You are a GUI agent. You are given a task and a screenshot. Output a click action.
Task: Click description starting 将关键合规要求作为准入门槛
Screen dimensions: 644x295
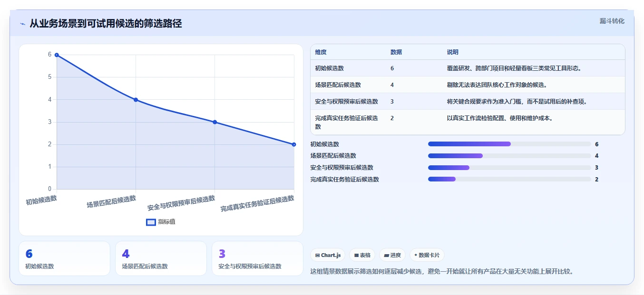tap(517, 102)
